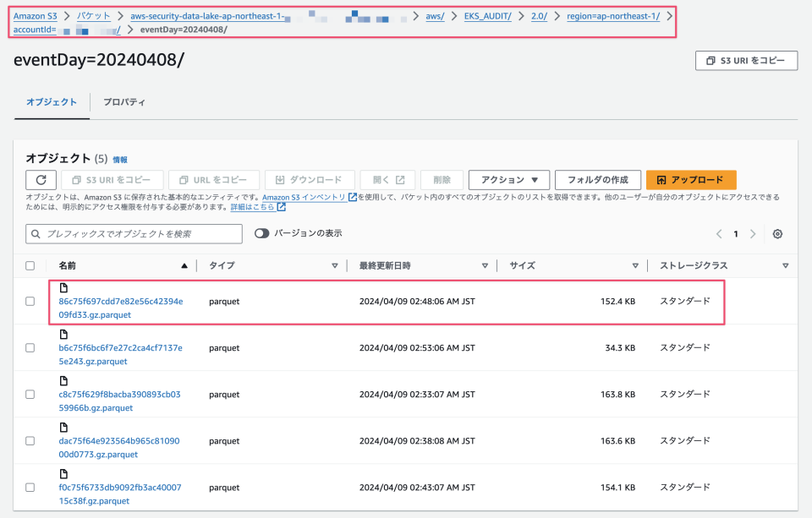Enable the バージョンの表示 toggle

(x=262, y=233)
